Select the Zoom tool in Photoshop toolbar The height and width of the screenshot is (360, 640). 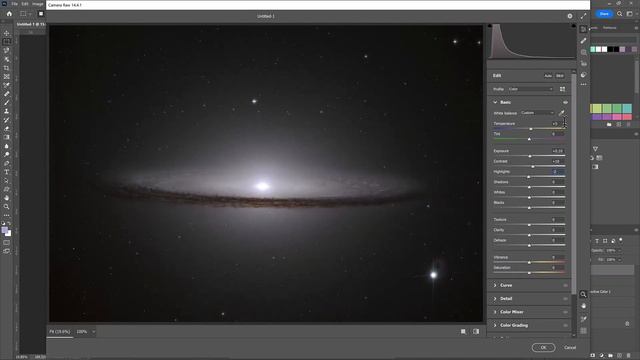point(7,207)
